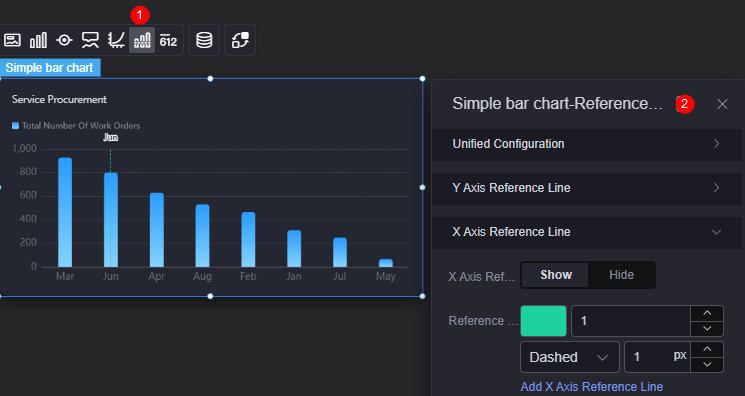Click the curve axis settings icon
745x396 pixels.
pyautogui.click(x=116, y=40)
